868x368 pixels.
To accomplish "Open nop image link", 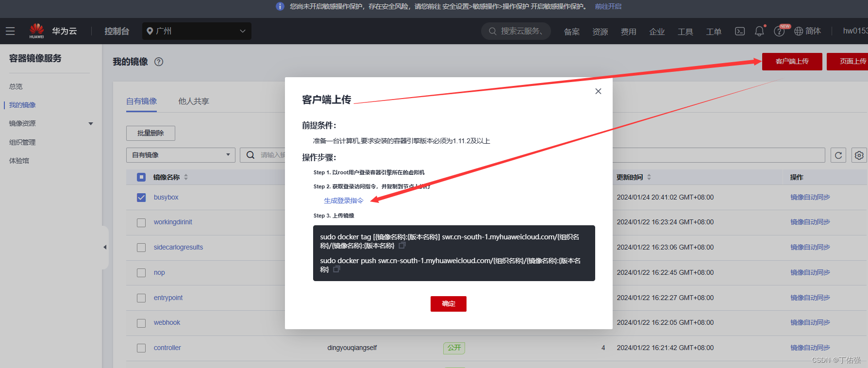I will (159, 273).
